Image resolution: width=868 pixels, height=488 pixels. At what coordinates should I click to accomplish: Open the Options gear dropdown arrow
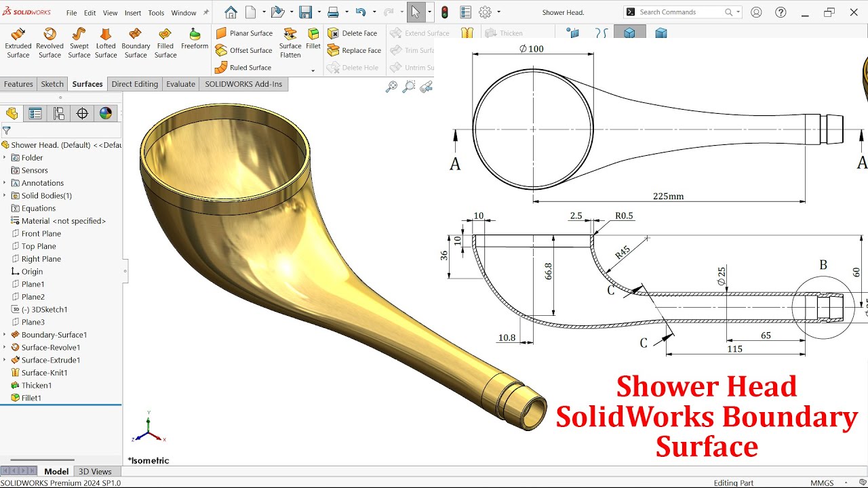498,12
